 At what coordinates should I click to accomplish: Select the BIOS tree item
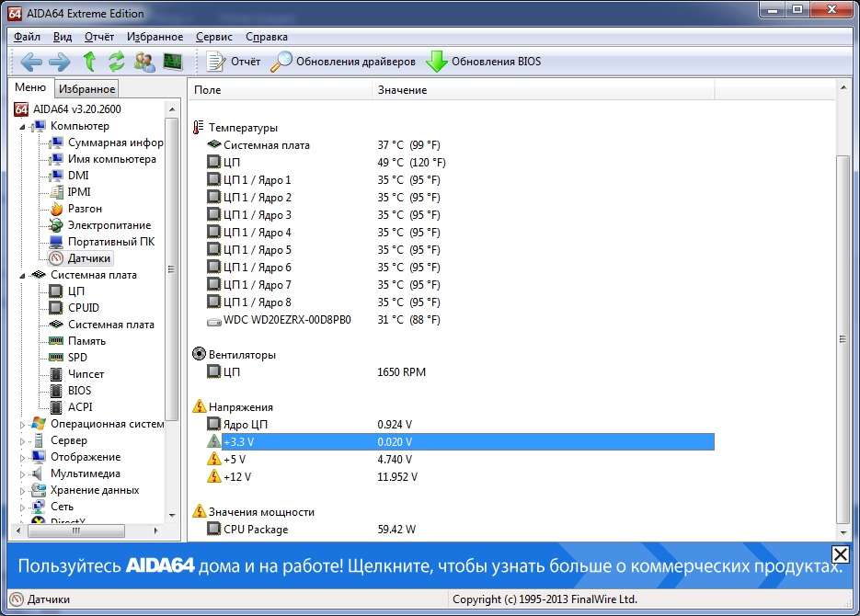pyautogui.click(x=70, y=390)
